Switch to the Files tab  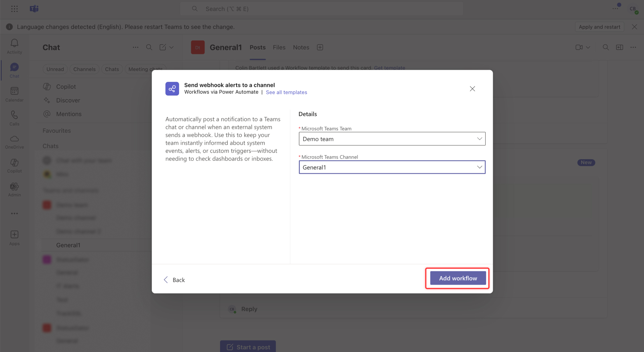(279, 47)
